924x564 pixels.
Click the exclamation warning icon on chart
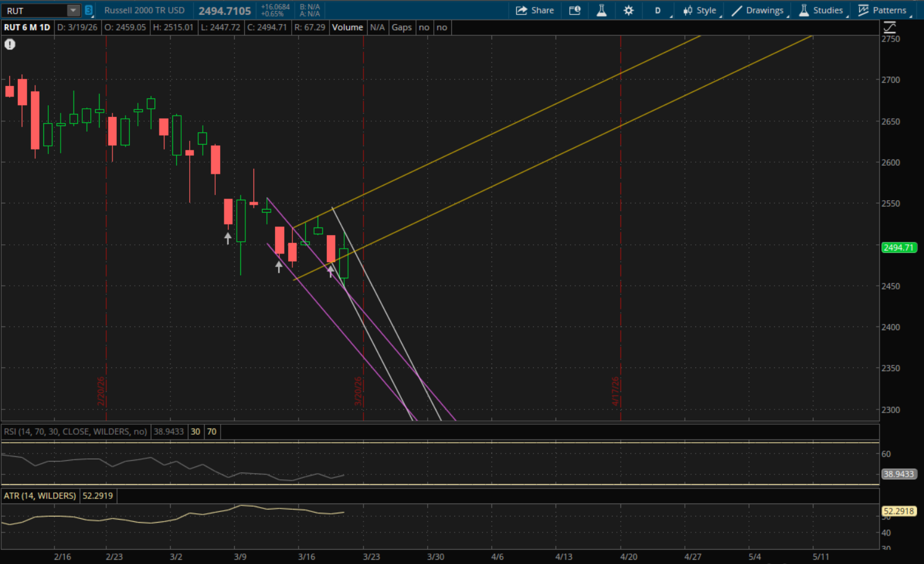10,45
